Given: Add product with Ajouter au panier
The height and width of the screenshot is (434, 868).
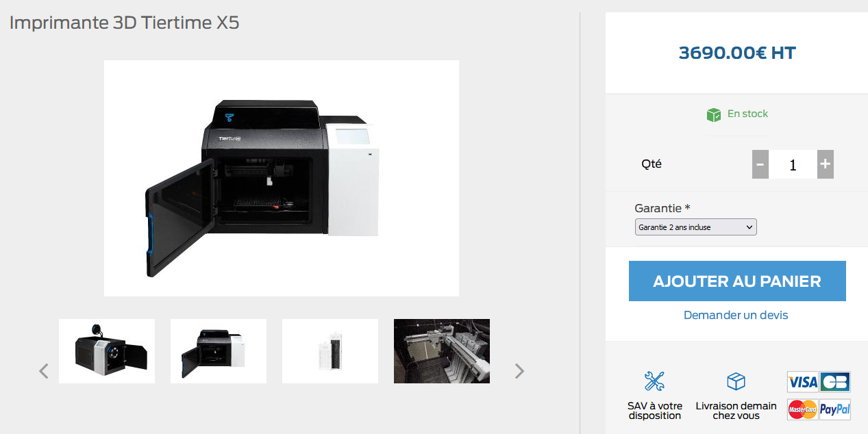Looking at the screenshot, I should coord(737,281).
